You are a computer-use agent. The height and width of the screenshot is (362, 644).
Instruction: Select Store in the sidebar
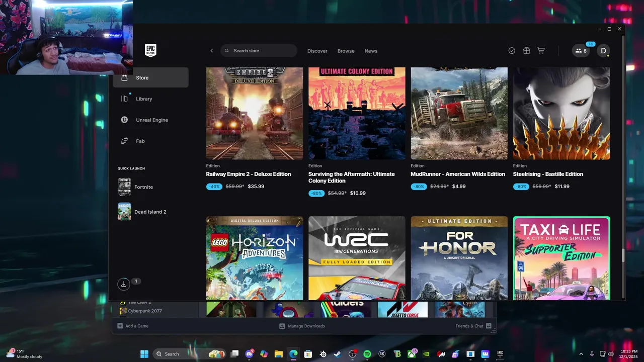pos(150,77)
